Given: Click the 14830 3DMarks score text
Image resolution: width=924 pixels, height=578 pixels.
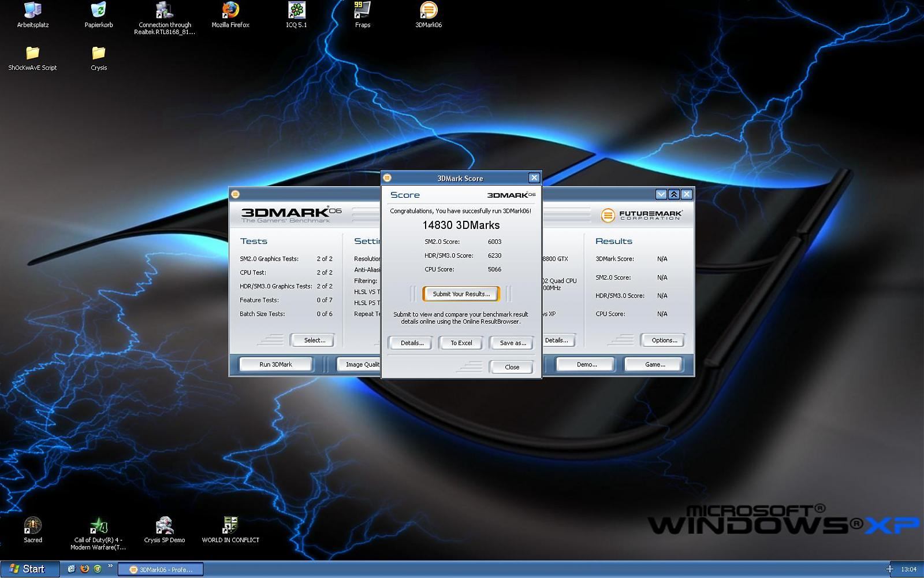Looking at the screenshot, I should coord(461,225).
